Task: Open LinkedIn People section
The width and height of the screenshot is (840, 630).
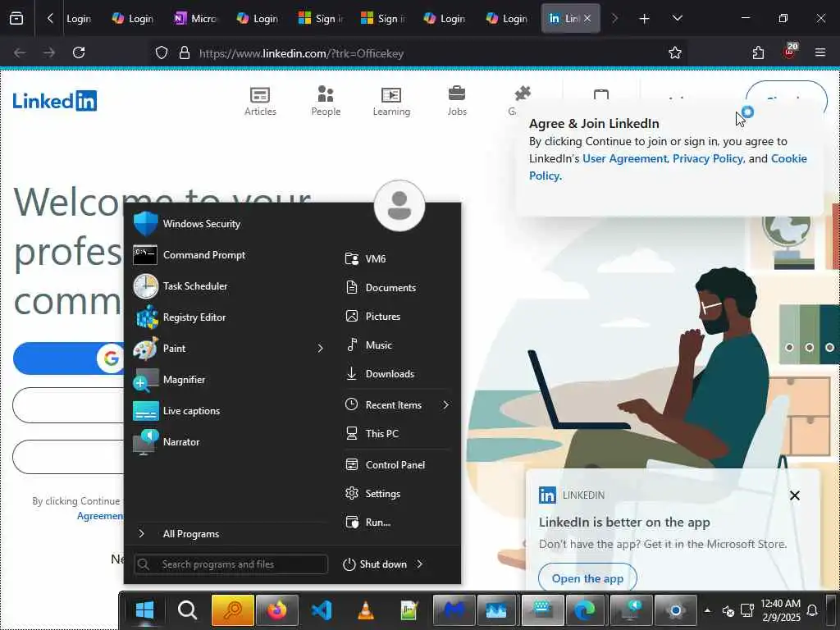Action: click(x=326, y=102)
